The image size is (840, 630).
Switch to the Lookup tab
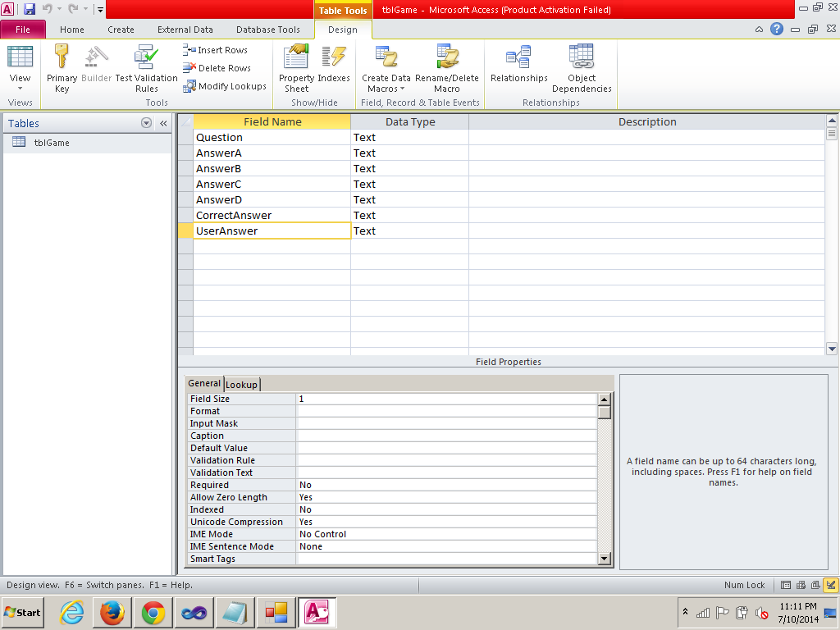[x=241, y=385]
